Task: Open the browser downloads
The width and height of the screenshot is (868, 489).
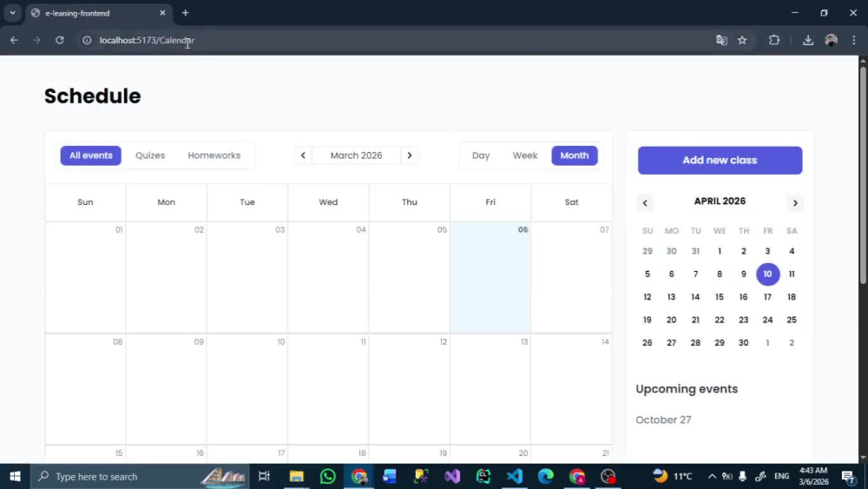Action: [x=807, y=40]
